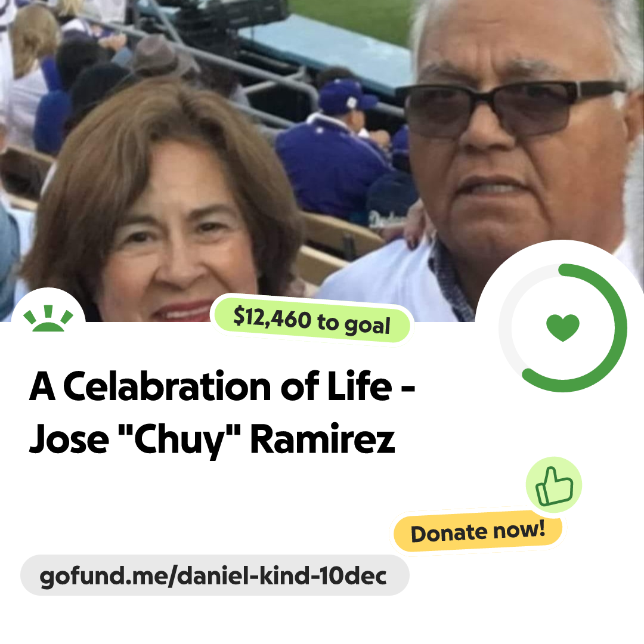This screenshot has height=644, width=644.
Task: Click the blue baseball cap in background
Action: click(347, 97)
